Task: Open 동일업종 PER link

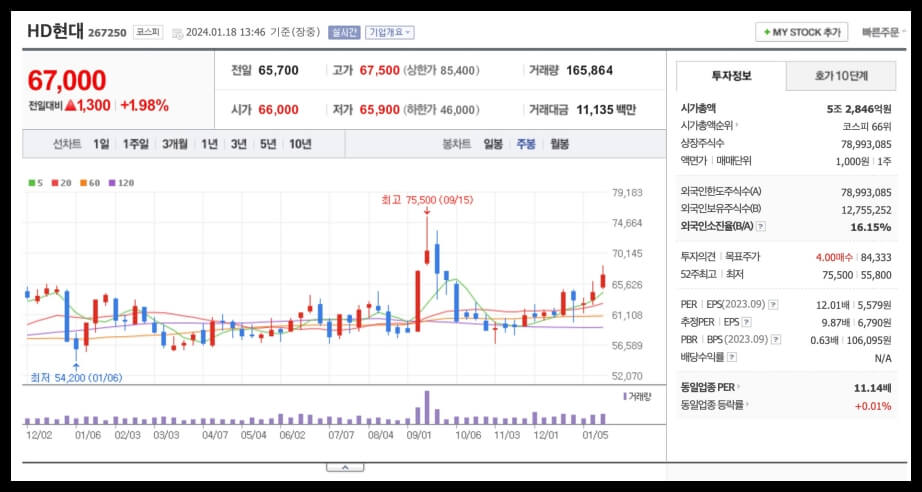Action: tap(710, 388)
